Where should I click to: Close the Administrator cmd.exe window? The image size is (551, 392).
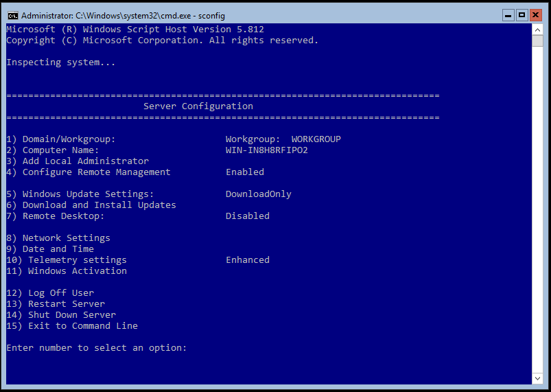[537, 14]
